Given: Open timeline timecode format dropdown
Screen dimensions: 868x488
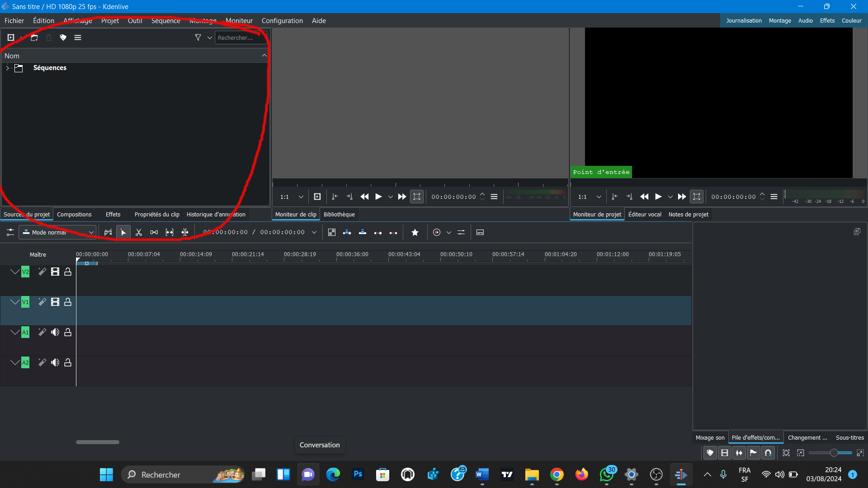Looking at the screenshot, I should [314, 232].
